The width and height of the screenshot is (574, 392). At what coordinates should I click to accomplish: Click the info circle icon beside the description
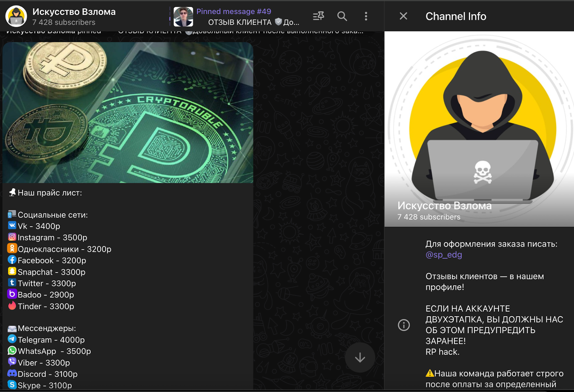[x=404, y=325]
